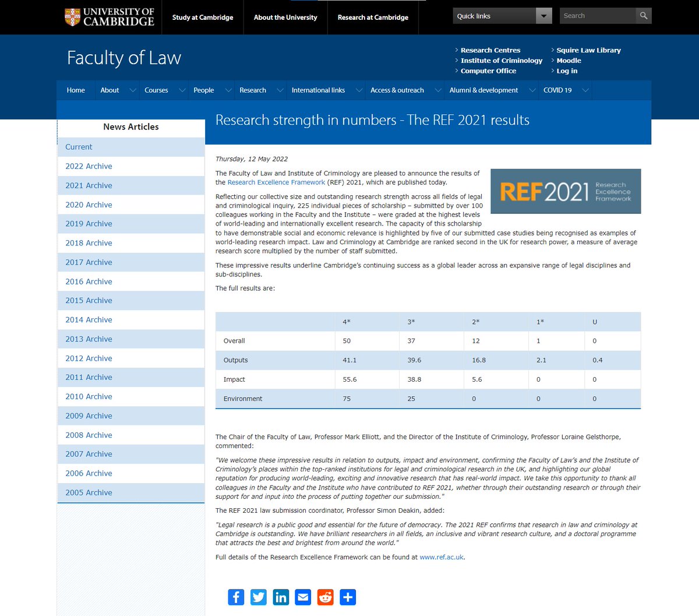Open Study at Cambridge menu
This screenshot has height=616, width=699.
tap(203, 17)
